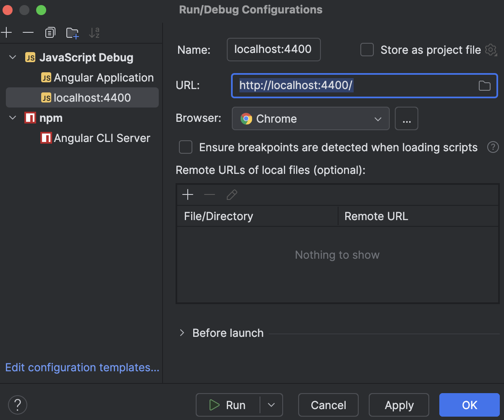Remove the selected configuration
Screen dimensions: 504x420
[28, 32]
